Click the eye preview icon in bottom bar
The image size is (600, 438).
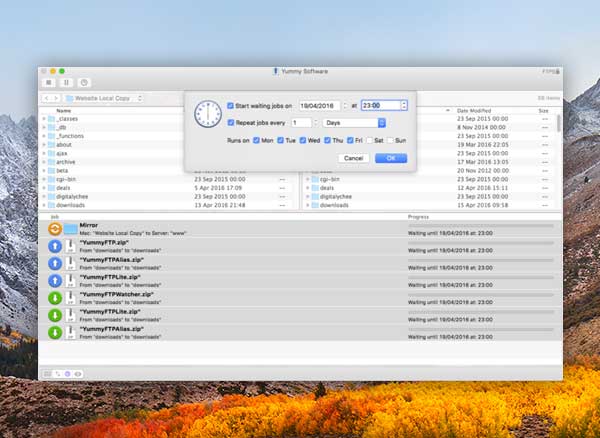[x=78, y=374]
